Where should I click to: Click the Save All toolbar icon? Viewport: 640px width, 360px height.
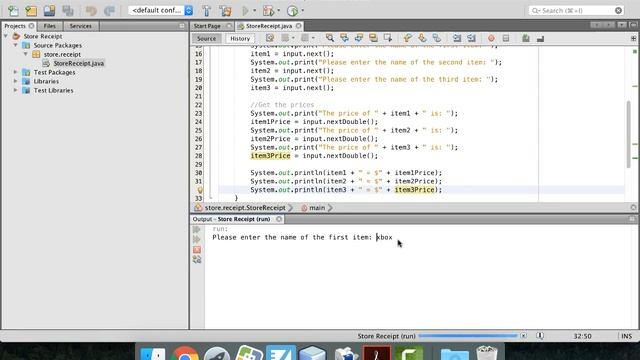point(68,11)
